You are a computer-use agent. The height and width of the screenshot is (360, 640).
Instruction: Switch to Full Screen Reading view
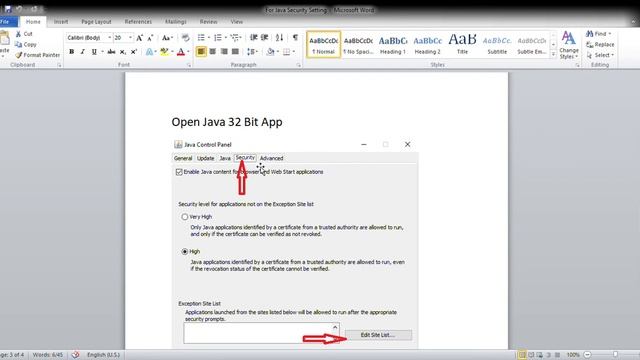(531, 355)
